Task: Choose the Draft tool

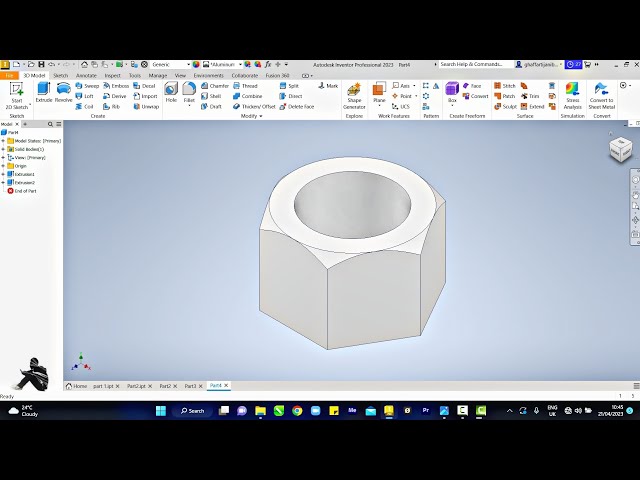Action: click(x=211, y=106)
